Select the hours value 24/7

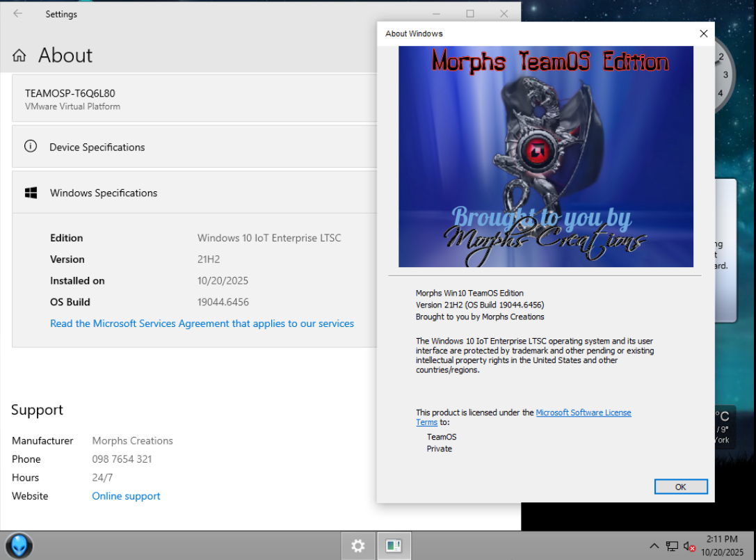click(102, 477)
